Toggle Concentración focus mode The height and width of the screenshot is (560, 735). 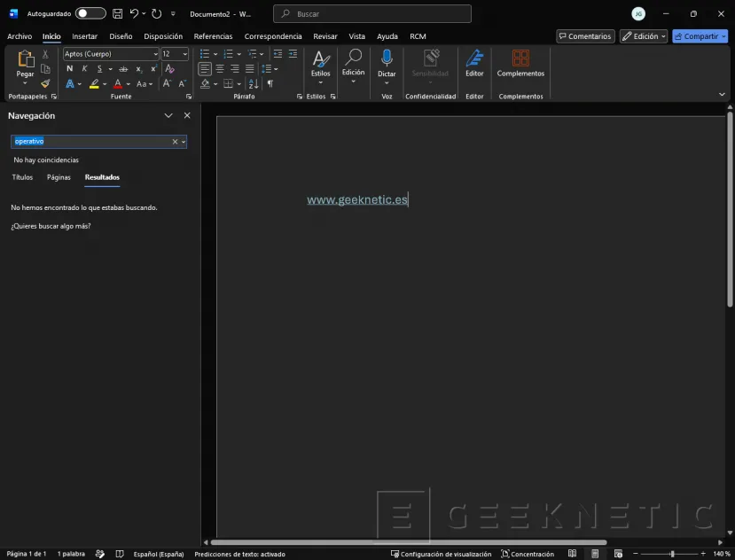point(528,554)
